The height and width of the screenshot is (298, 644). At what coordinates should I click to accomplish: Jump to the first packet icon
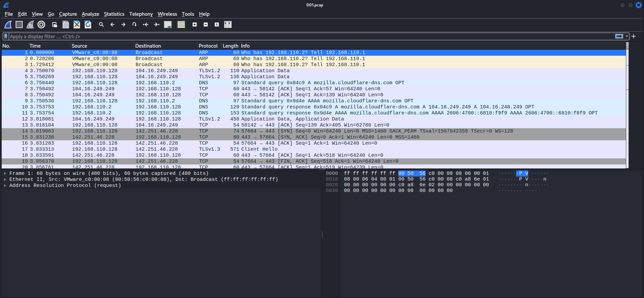click(x=146, y=24)
